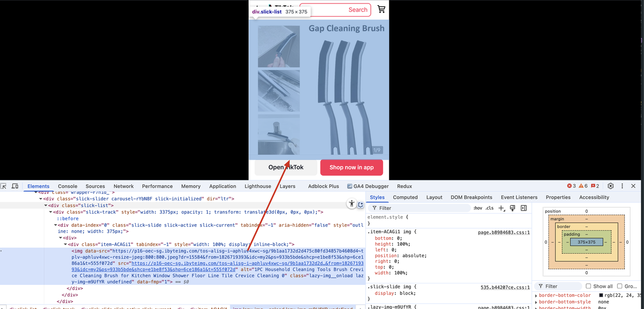The width and height of the screenshot is (644, 309).
Task: Switch to the Layout tab
Action: click(x=434, y=197)
